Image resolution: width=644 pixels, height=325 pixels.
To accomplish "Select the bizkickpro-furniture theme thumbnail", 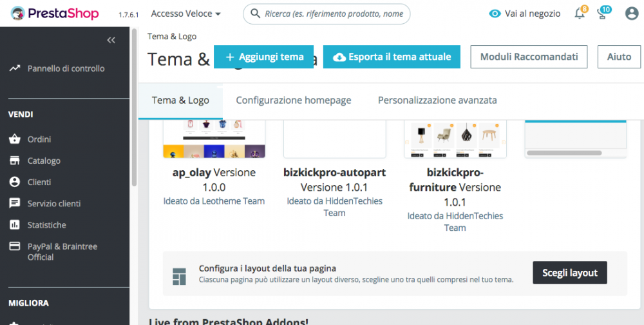I will coord(455,139).
